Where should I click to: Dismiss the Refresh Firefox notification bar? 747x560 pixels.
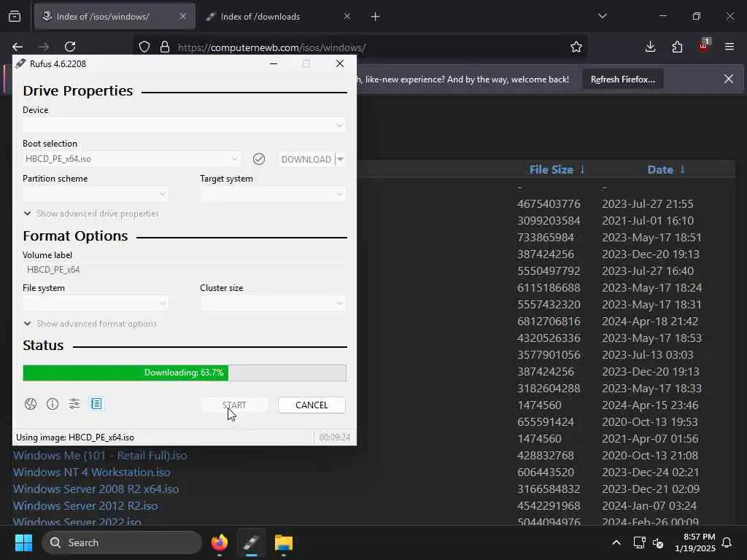tap(729, 79)
